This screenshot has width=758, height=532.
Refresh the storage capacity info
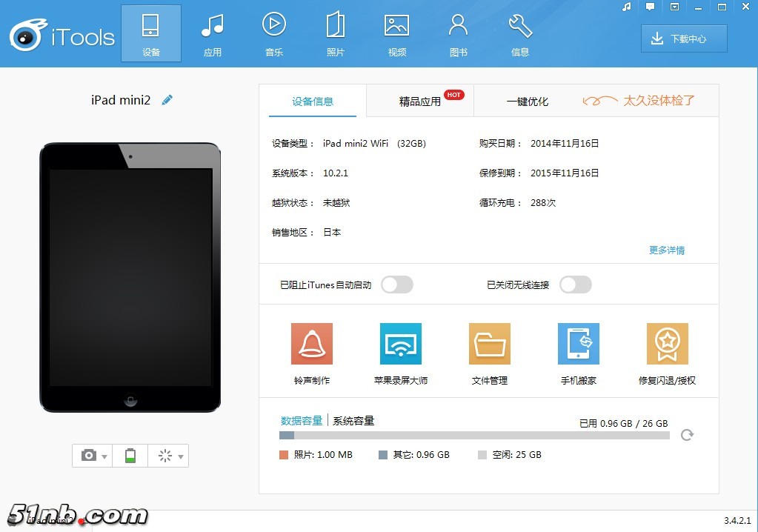[x=687, y=435]
